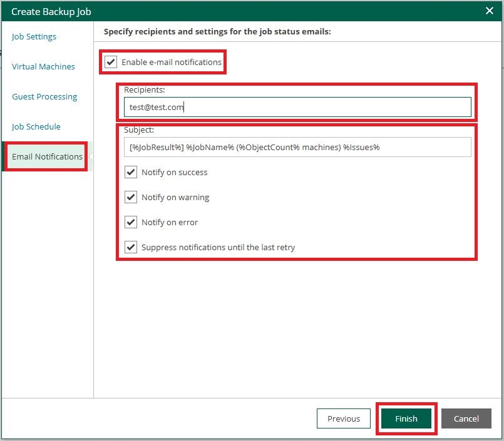
Task: Click the Enable e-mail notifications label
Action: [x=172, y=62]
